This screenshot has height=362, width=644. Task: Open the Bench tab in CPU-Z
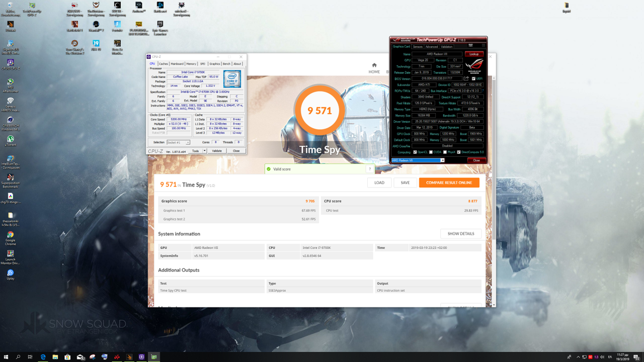(226, 64)
